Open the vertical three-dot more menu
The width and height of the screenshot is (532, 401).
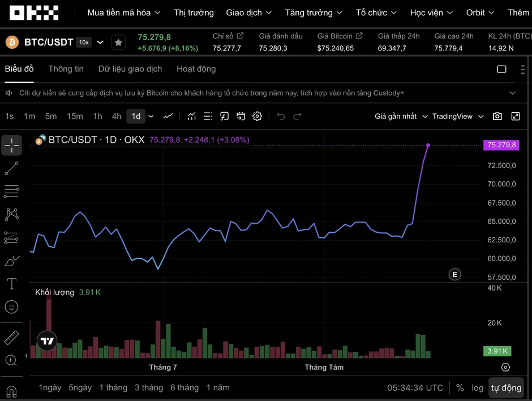coord(522,69)
